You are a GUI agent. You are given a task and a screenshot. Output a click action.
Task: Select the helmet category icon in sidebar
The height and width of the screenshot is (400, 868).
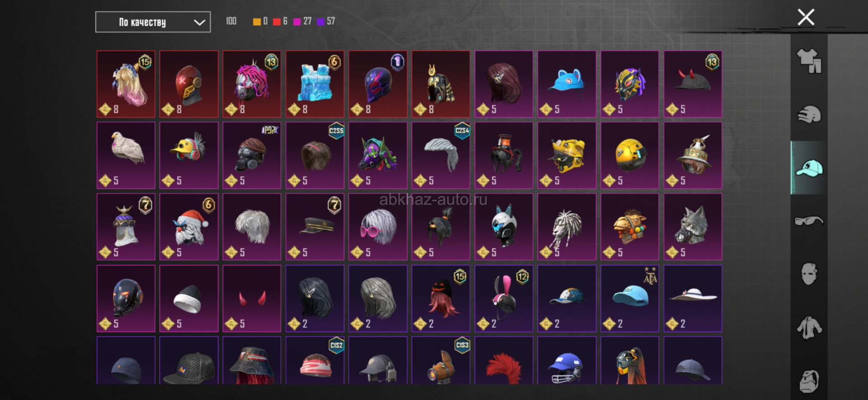[809, 114]
